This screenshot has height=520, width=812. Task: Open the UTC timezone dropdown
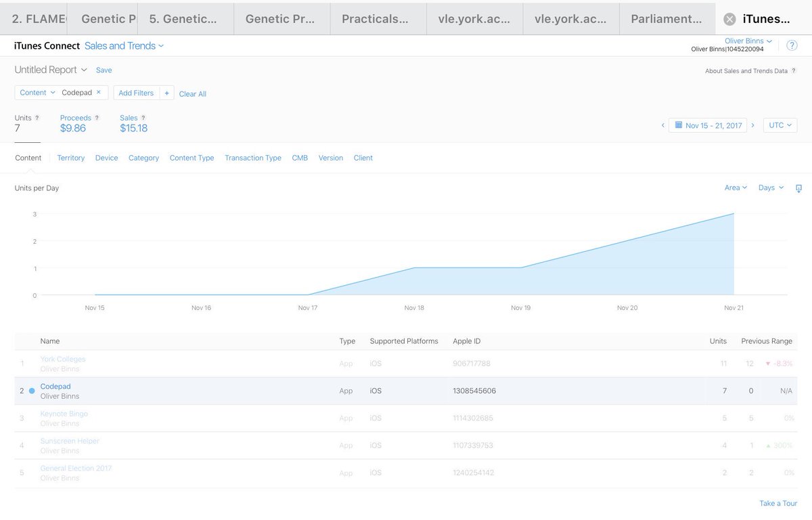tap(780, 125)
